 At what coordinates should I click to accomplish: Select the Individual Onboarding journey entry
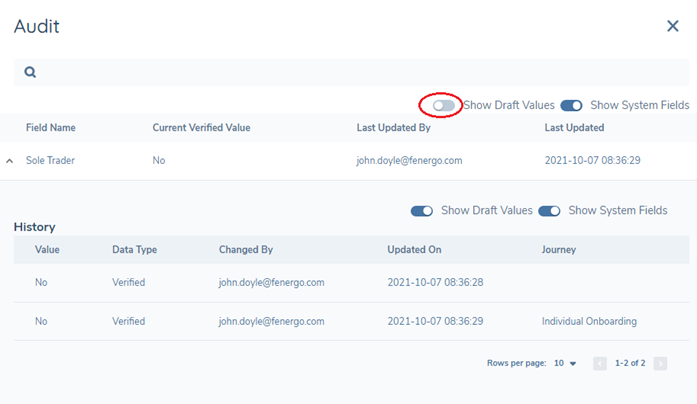589,322
